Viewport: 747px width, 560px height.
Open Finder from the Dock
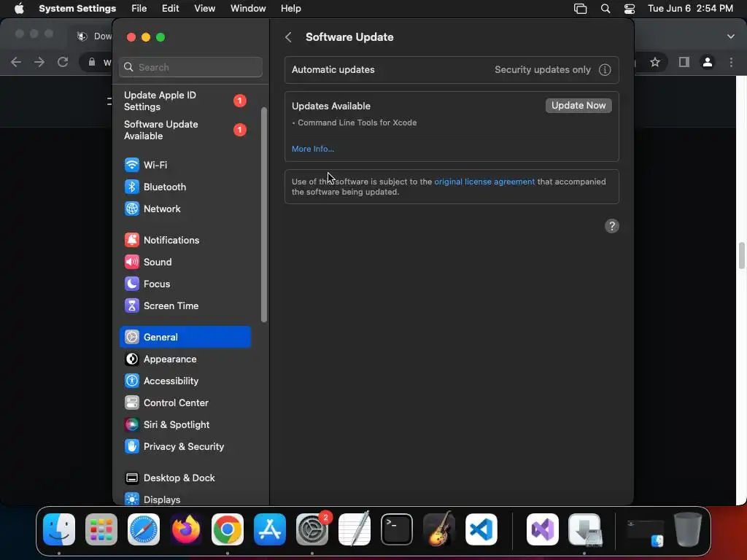click(x=59, y=529)
